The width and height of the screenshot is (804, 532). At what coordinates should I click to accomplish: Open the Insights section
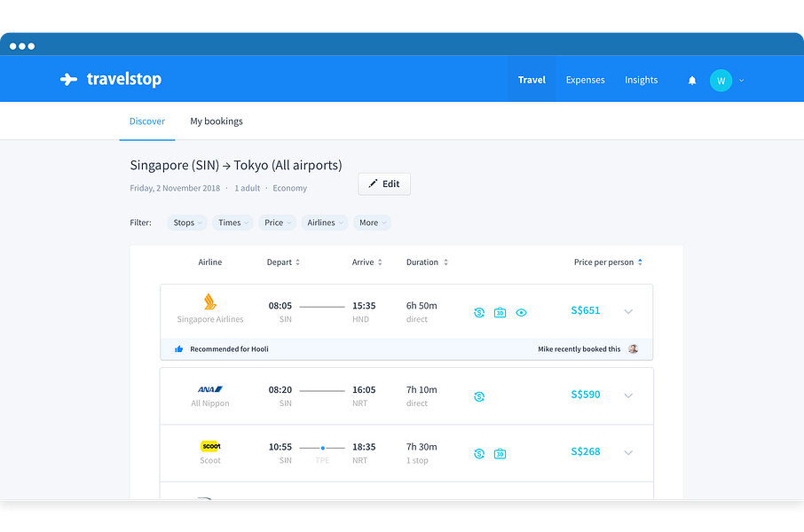(641, 80)
